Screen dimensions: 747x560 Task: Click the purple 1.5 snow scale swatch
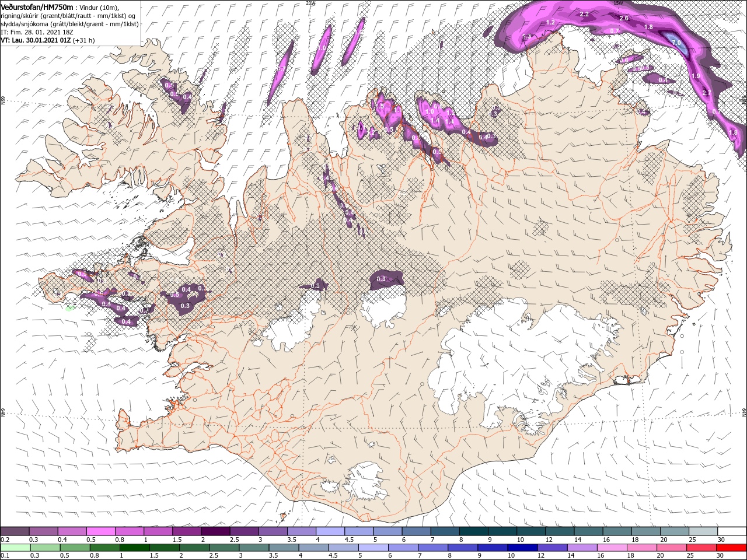pyautogui.click(x=187, y=531)
